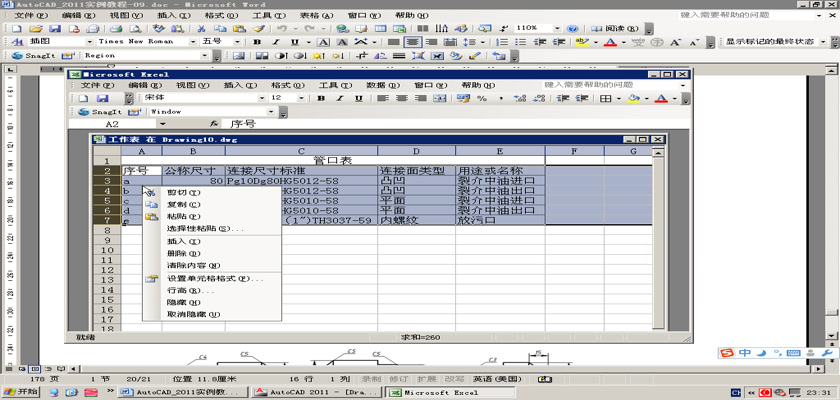
Task: Click the Crop tool on picture toolbar
Action: click(362, 55)
